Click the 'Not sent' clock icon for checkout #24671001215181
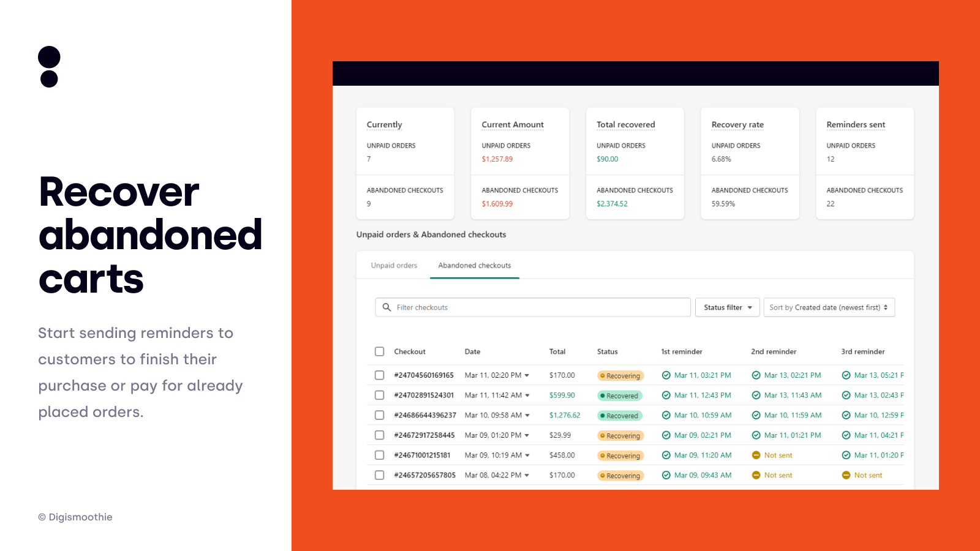 tap(756, 455)
